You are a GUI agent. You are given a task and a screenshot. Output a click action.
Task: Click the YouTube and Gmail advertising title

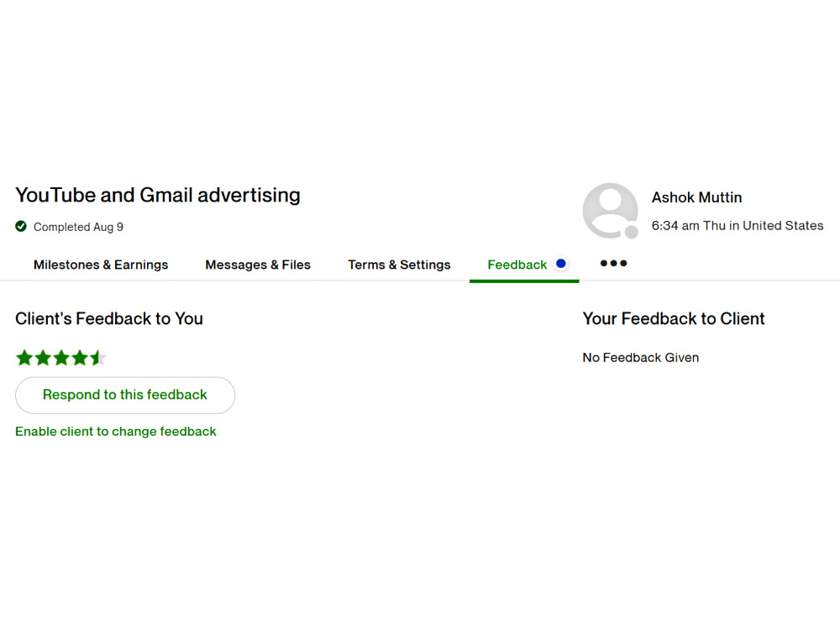click(x=158, y=195)
